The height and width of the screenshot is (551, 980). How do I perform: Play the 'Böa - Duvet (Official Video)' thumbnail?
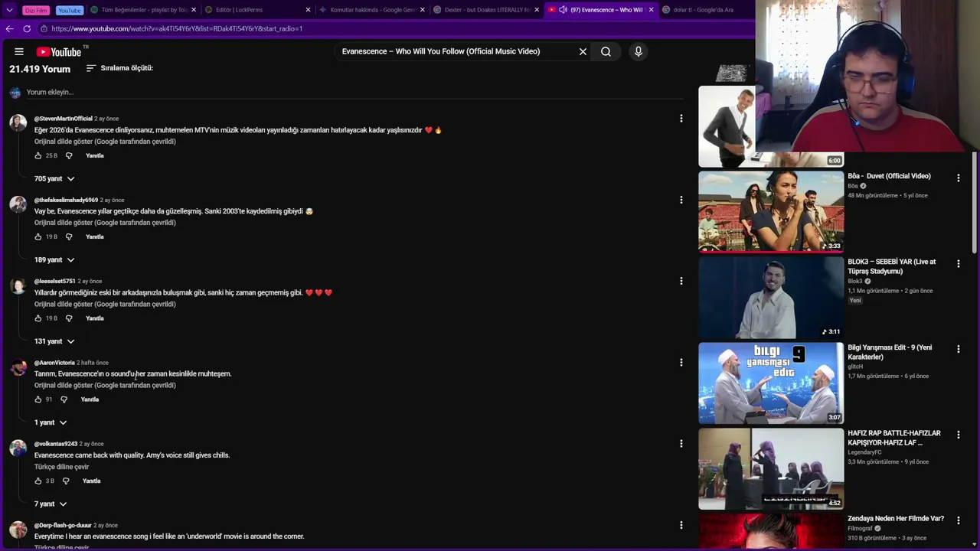771,211
